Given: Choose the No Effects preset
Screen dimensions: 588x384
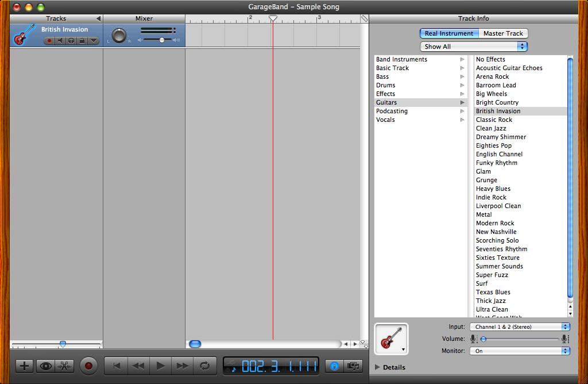Looking at the screenshot, I should tap(520, 59).
